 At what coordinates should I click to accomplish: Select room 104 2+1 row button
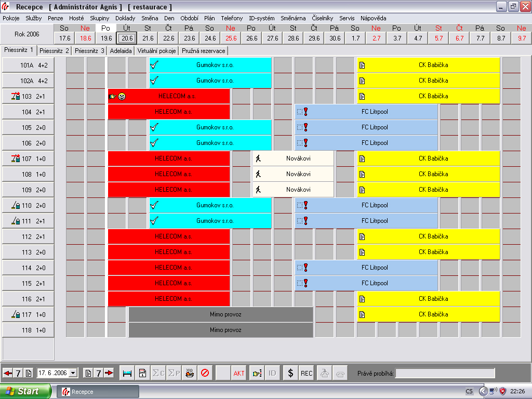click(29, 112)
